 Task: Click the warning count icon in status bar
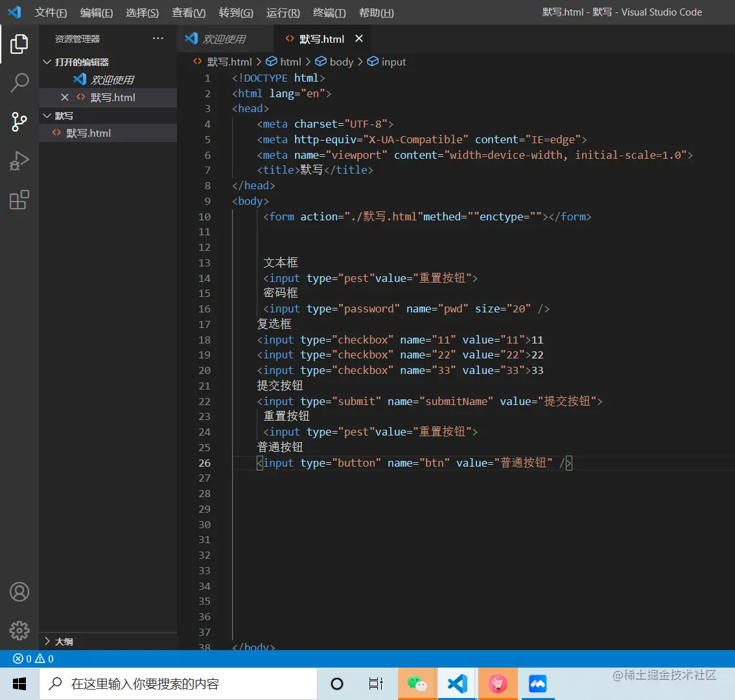coord(40,659)
